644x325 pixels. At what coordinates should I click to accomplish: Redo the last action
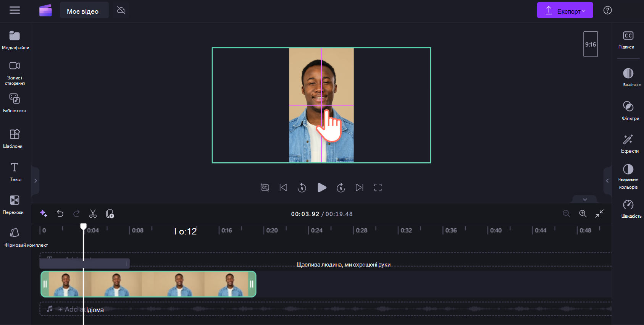pyautogui.click(x=76, y=213)
